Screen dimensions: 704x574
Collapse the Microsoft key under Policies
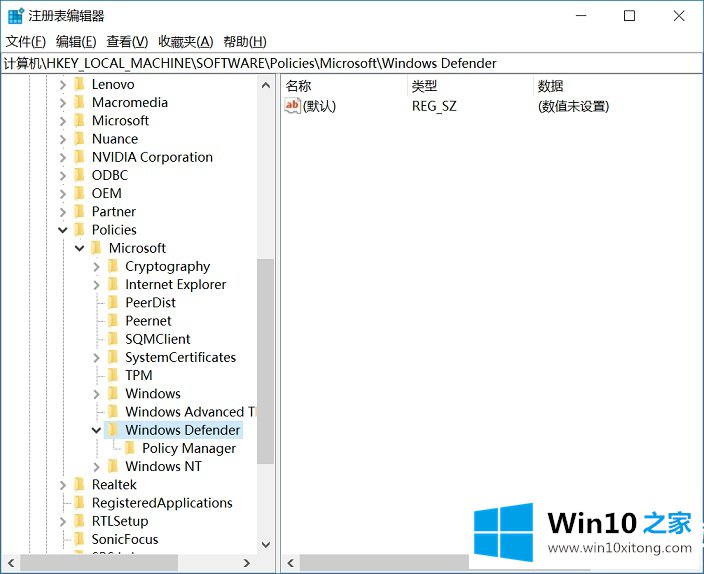(79, 248)
